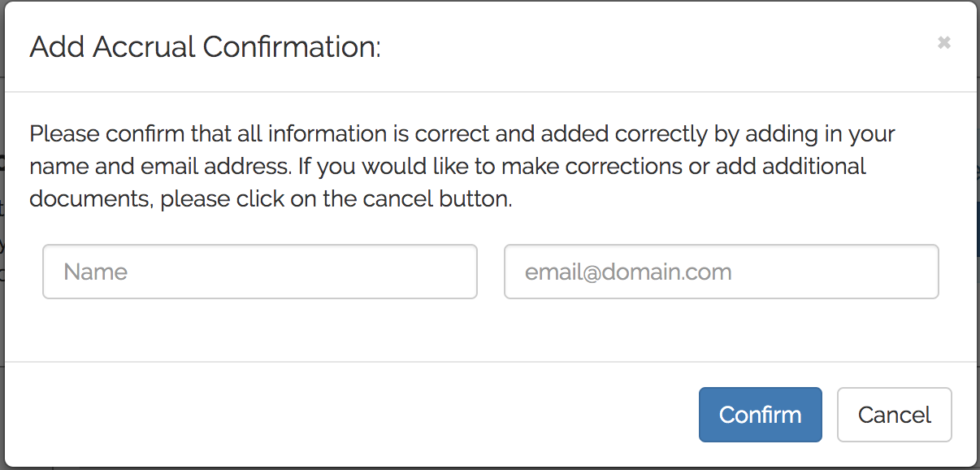Click the 'name and email address' instruction line
This screenshot has height=470, width=980.
[x=447, y=167]
